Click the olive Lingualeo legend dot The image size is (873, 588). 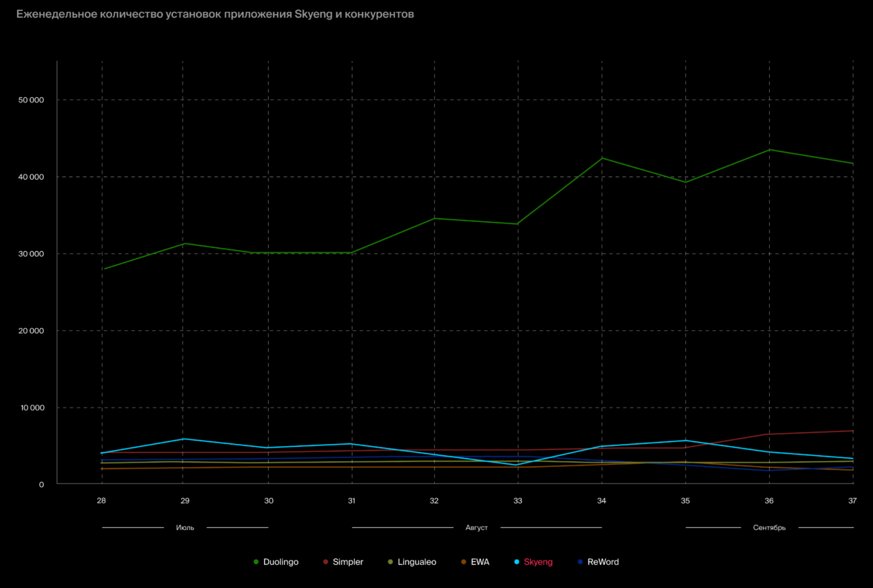[x=390, y=562]
